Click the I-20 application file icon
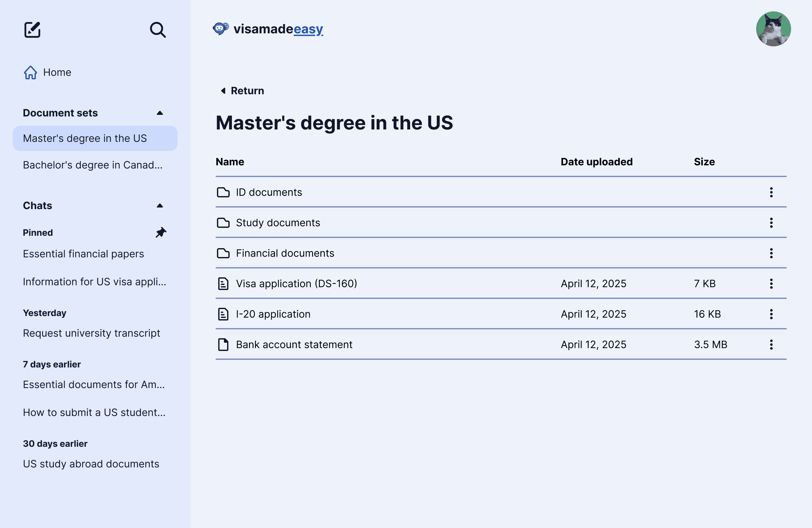 223,314
